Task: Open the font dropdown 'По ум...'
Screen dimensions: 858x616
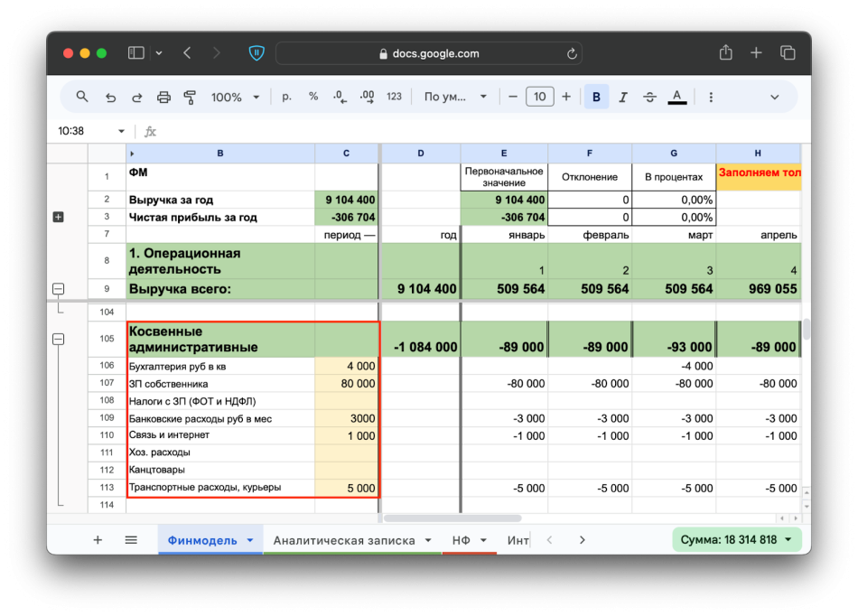Action: pyautogui.click(x=455, y=97)
